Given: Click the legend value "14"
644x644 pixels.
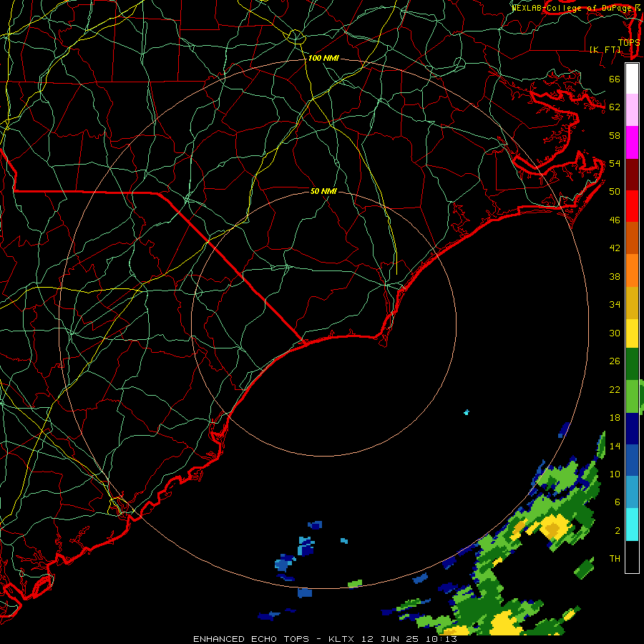Looking at the screenshot, I should [x=615, y=446].
